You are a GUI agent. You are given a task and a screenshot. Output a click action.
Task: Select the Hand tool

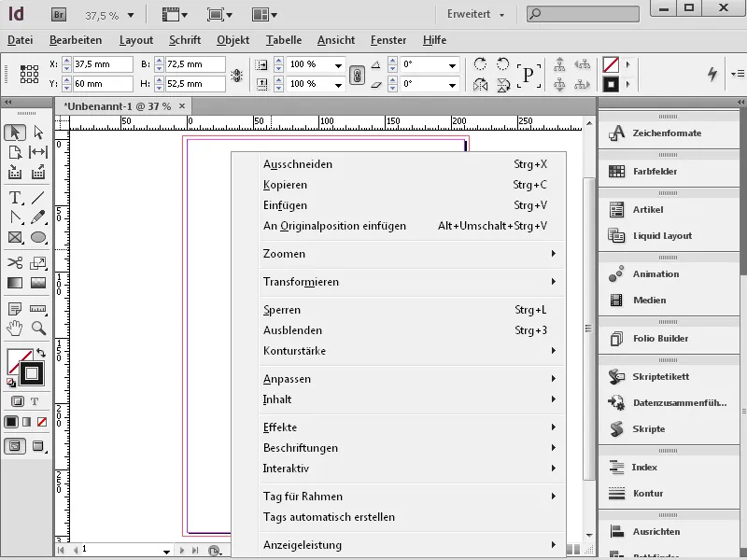[15, 329]
